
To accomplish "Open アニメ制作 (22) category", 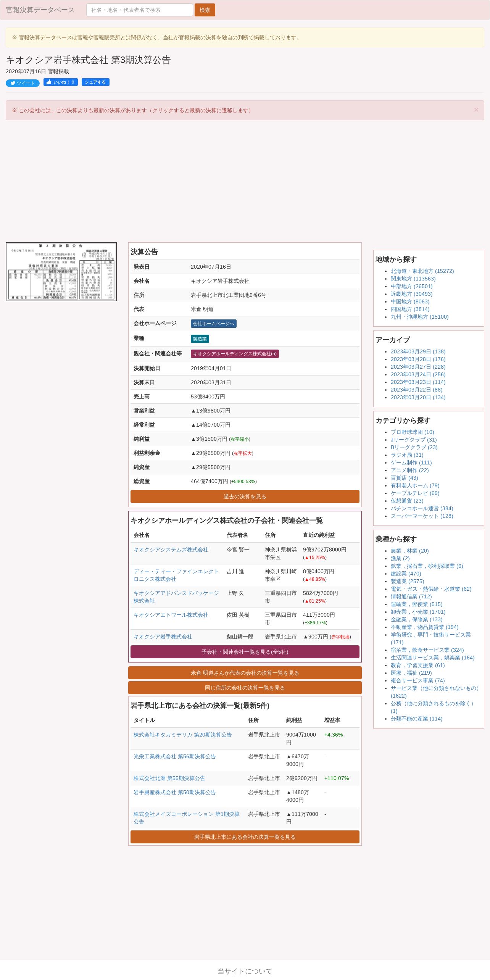I will tap(409, 470).
